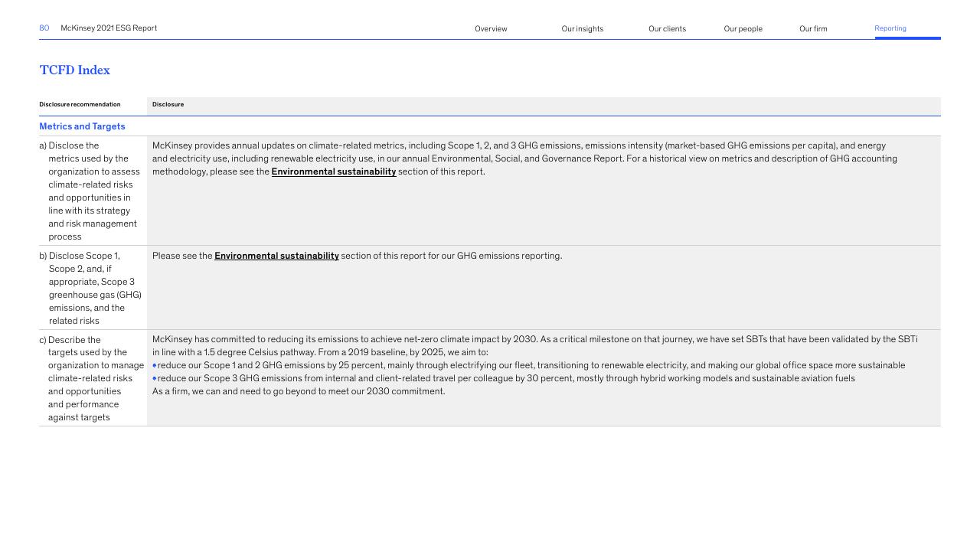Open the Our firm section tab
The image size is (980, 552).
click(813, 29)
